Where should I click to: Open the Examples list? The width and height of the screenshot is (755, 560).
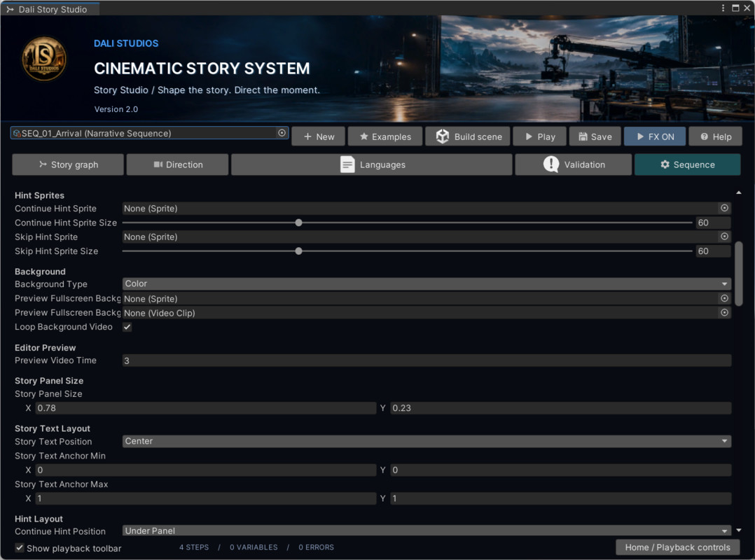385,136
